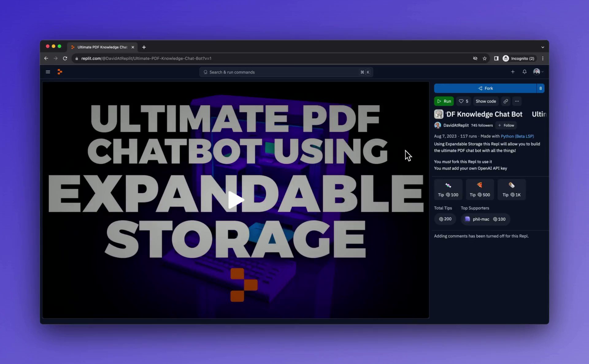Tip 1K cycles
Image resolution: width=589 pixels, height=364 pixels.
pyautogui.click(x=511, y=190)
